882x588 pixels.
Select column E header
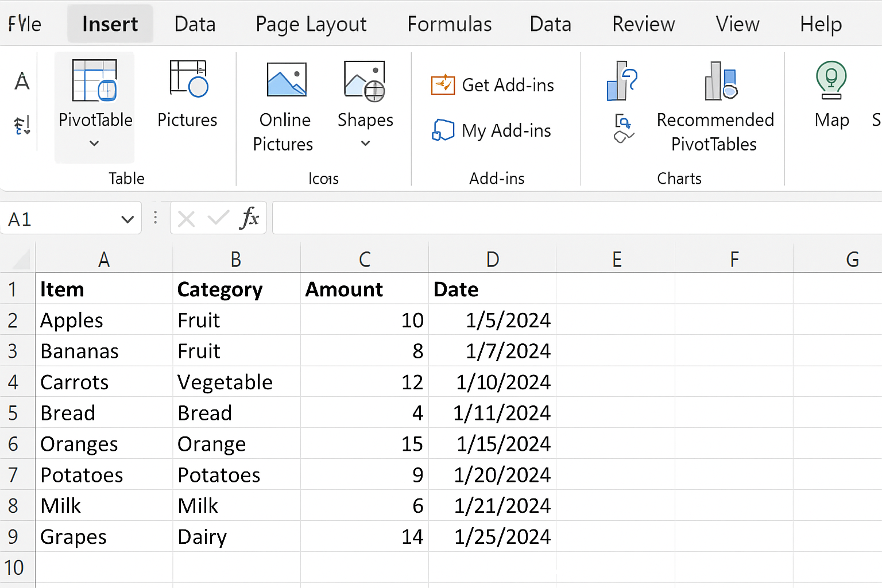(616, 259)
